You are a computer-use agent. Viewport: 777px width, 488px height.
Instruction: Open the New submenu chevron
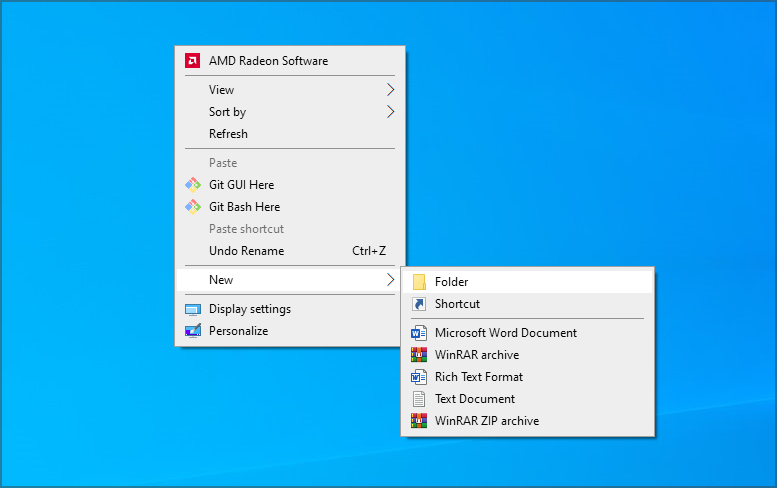click(x=390, y=279)
